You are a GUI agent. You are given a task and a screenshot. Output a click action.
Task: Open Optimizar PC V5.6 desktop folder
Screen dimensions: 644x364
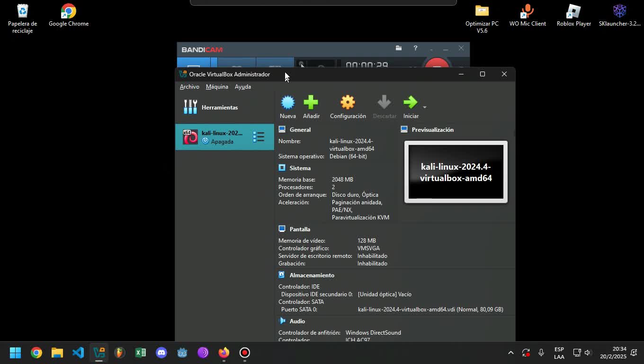482,19
